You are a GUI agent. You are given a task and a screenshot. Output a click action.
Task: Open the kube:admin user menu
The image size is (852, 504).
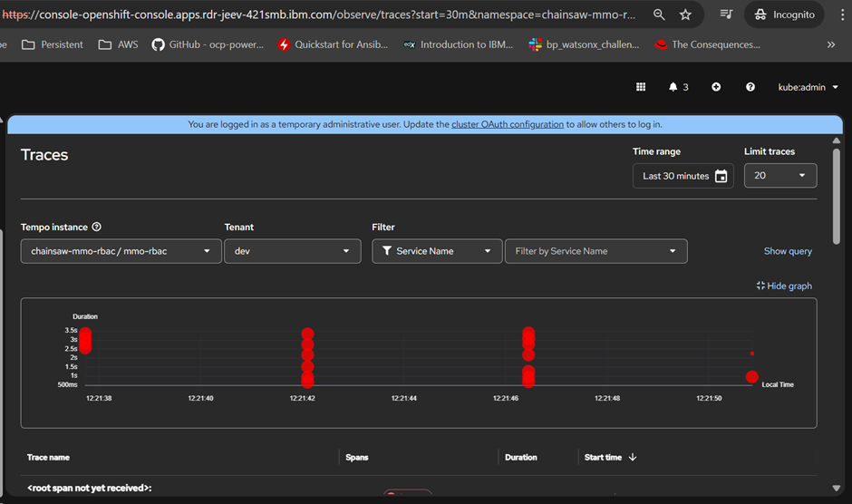pyautogui.click(x=808, y=87)
